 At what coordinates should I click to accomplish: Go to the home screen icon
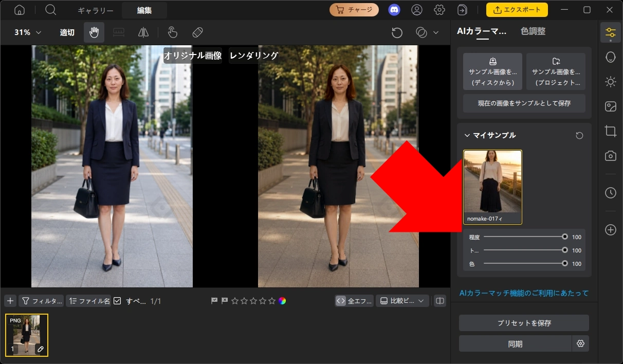pos(20,10)
